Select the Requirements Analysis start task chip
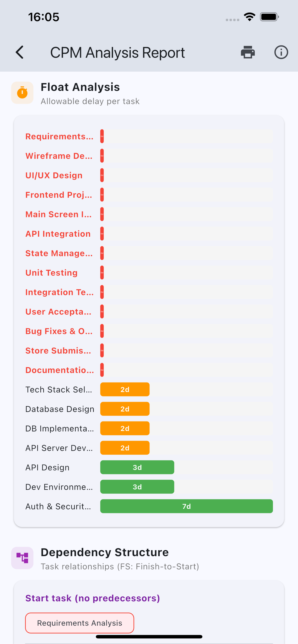The height and width of the screenshot is (644, 298). tap(80, 623)
